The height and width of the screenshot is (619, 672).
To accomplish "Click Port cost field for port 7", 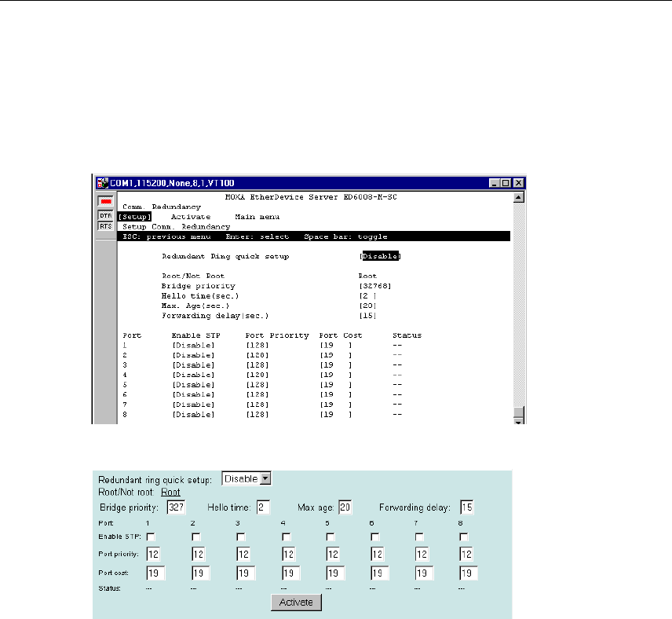I will tap(424, 573).
